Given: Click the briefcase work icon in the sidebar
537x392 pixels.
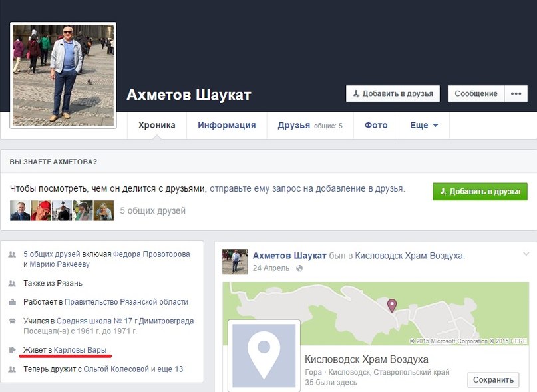Looking at the screenshot, I should [x=12, y=302].
